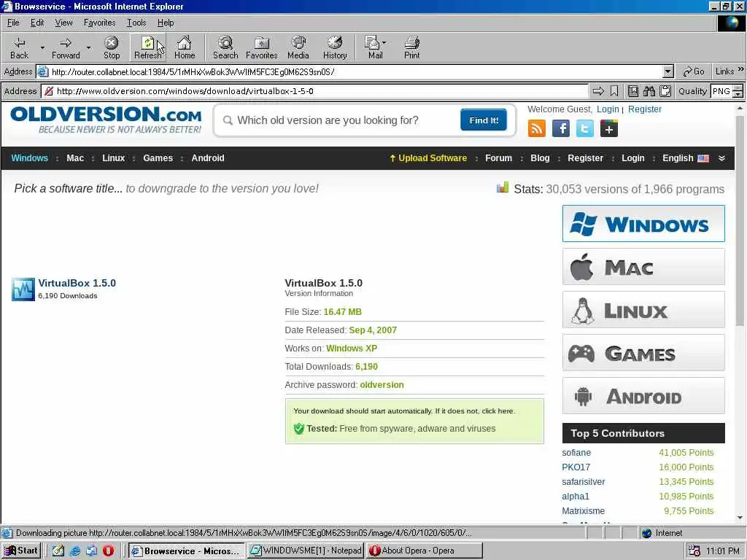Open the Login link near Welcome Guest

click(x=608, y=109)
